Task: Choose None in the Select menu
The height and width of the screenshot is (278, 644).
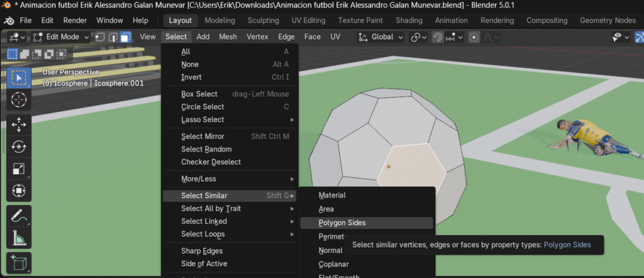Action: coord(230,65)
